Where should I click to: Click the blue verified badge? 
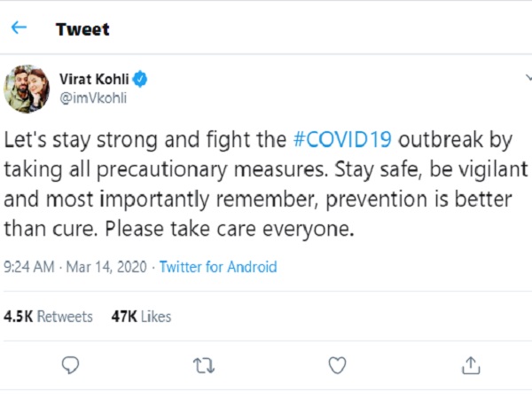141,80
